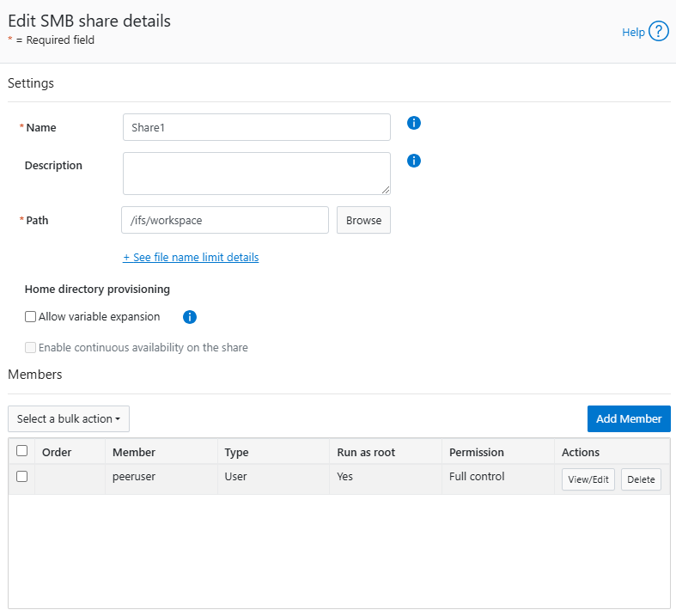This screenshot has width=676, height=616.
Task: Click the info icon beside Description field
Action: pyautogui.click(x=413, y=161)
